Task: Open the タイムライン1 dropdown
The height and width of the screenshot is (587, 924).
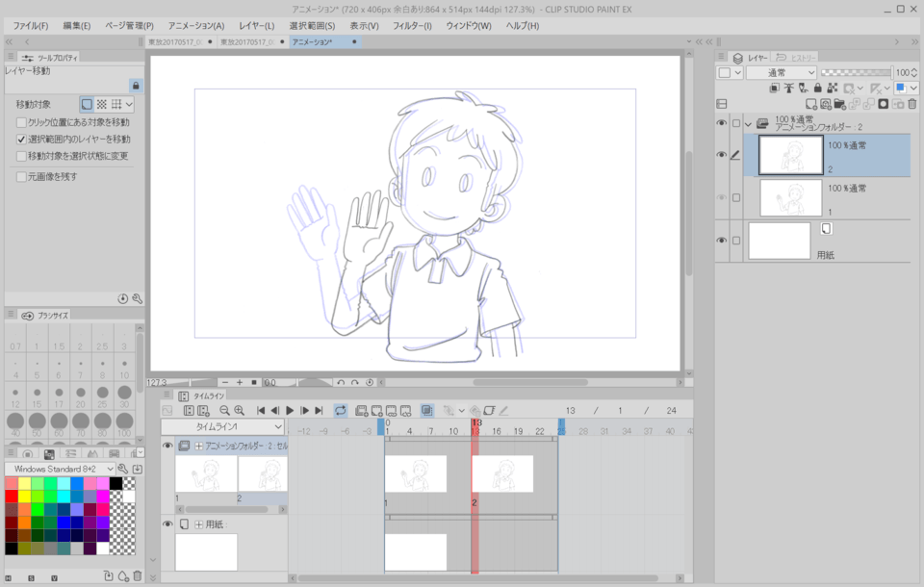Action: 223,426
